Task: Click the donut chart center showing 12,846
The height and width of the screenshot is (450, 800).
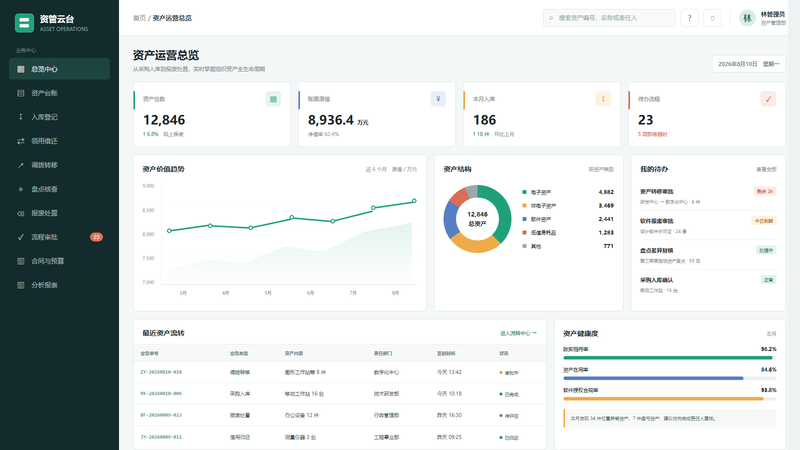Action: tap(477, 219)
